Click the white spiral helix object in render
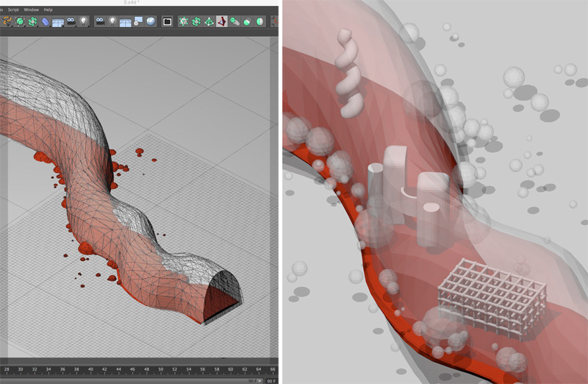This screenshot has width=588, height=384. (x=350, y=74)
